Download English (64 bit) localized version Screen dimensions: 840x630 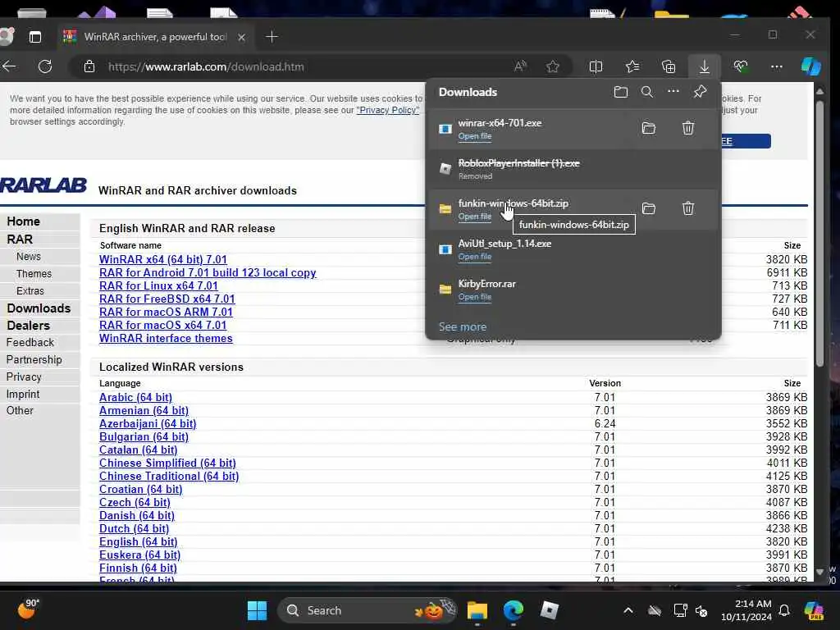point(138,541)
